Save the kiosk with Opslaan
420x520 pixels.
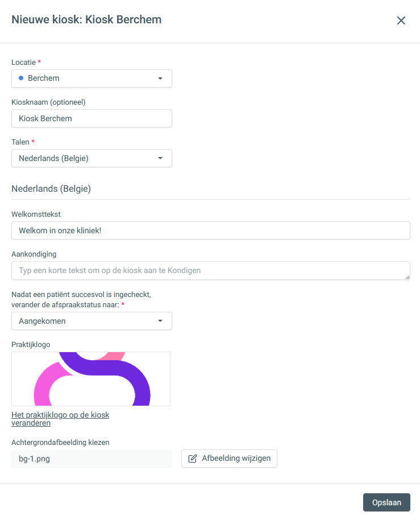click(x=386, y=502)
